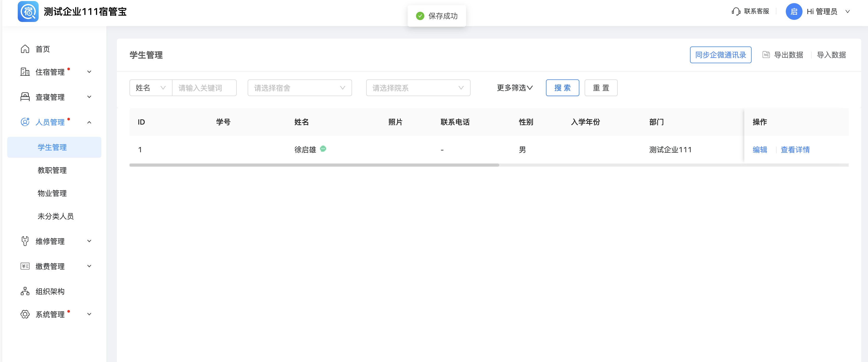Click the 测试企业111 department cell

click(x=670, y=149)
